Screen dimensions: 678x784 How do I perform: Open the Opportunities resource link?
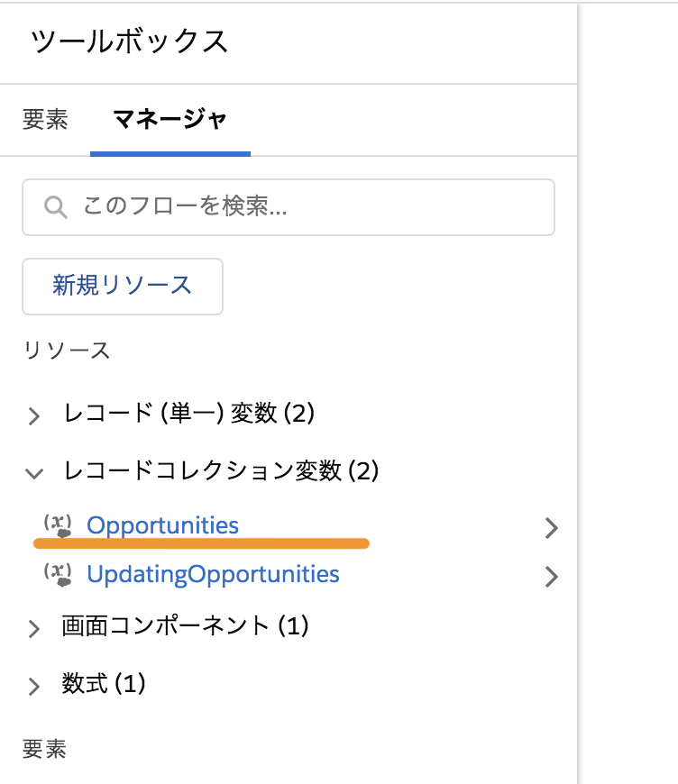[x=162, y=525]
